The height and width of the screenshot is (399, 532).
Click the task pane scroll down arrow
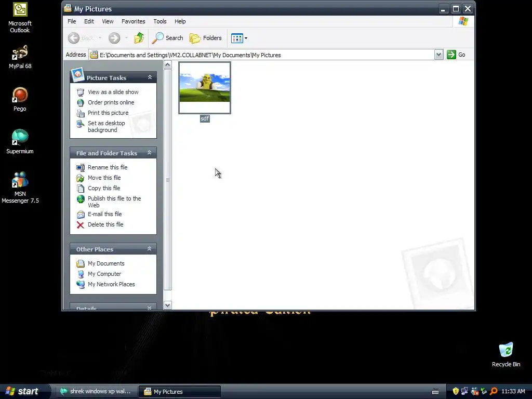tap(168, 305)
